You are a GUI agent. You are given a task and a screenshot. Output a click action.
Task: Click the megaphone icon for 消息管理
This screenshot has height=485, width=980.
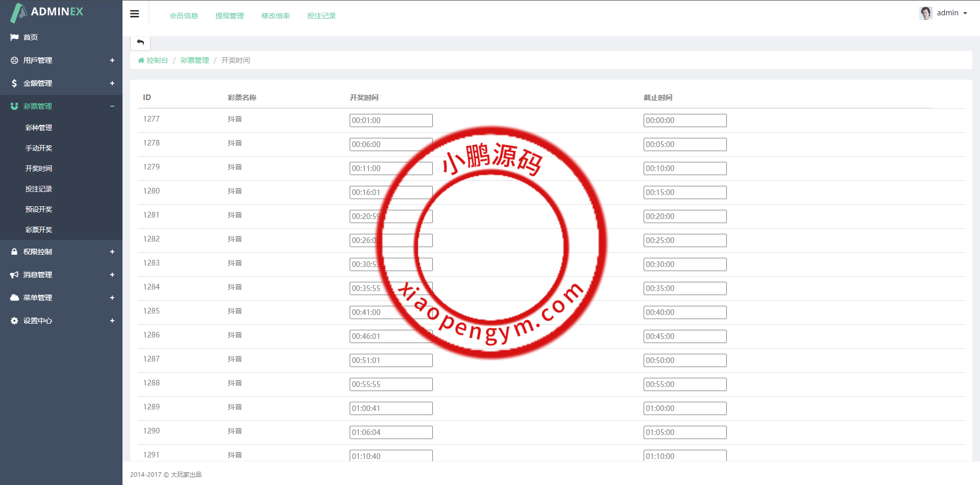(x=14, y=275)
